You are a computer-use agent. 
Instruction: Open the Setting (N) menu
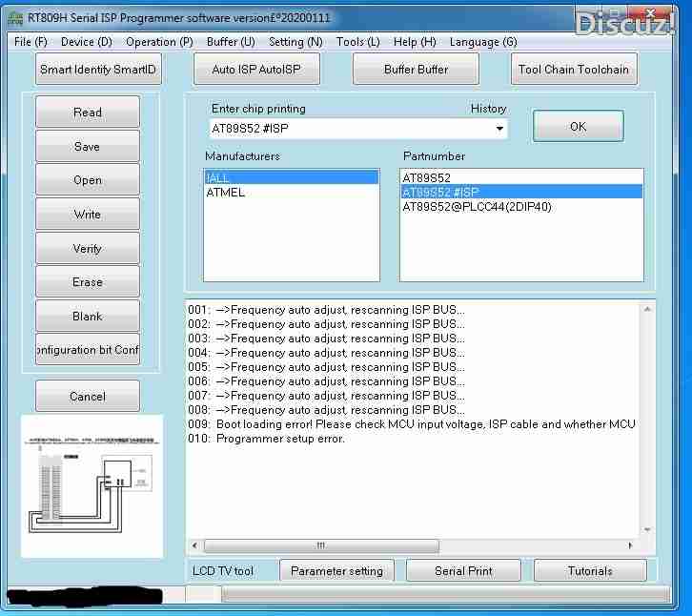(x=295, y=42)
